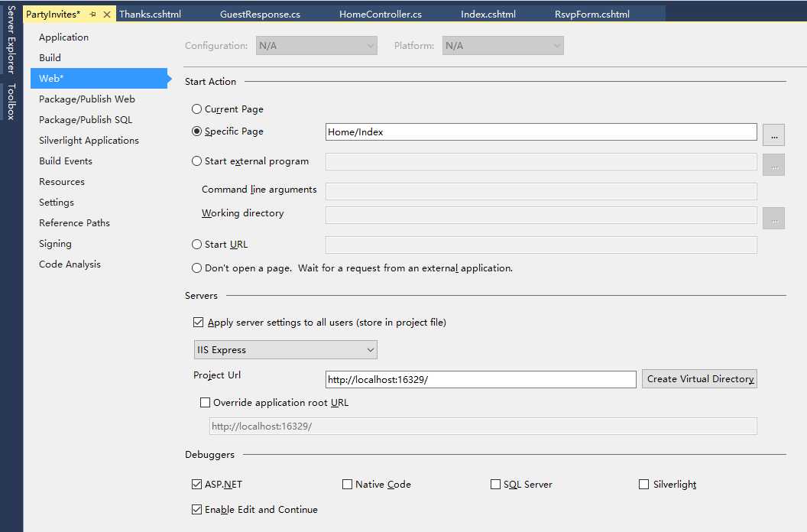Close the PartyInvites tab
The width and height of the screenshot is (807, 532).
(107, 15)
